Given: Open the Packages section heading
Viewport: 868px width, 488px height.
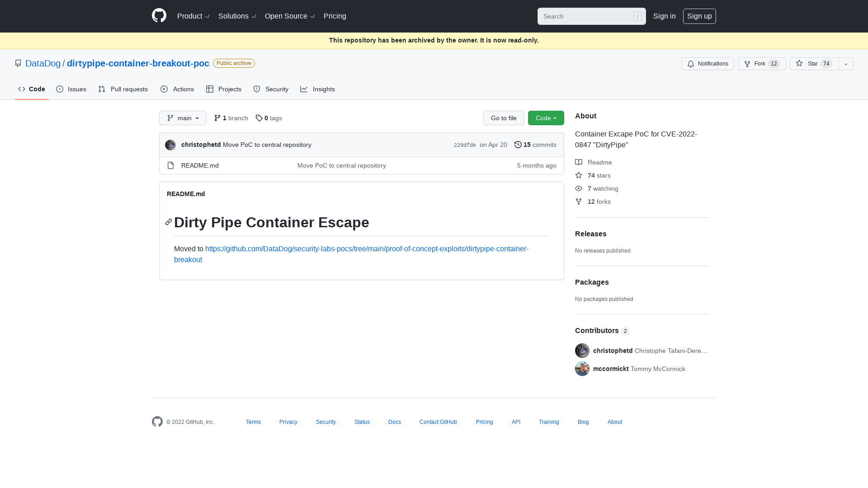Looking at the screenshot, I should [592, 282].
